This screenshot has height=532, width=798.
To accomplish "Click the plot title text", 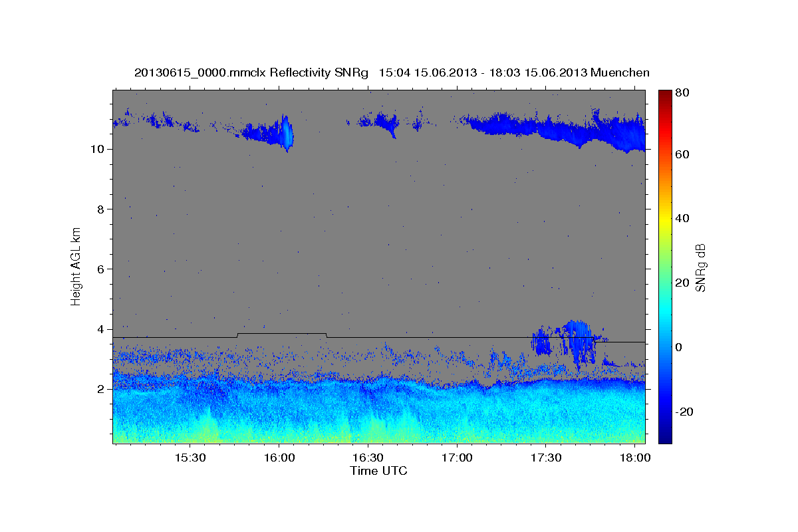I will pyautogui.click(x=392, y=72).
